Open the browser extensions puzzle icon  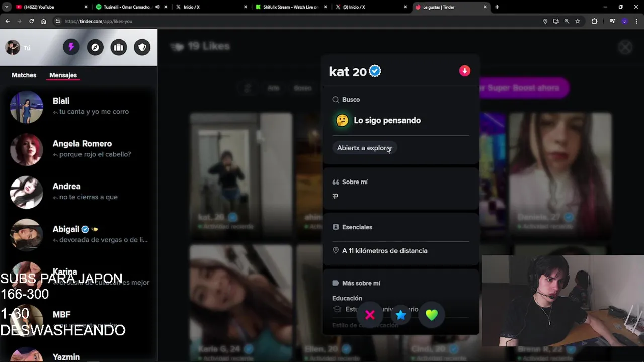pyautogui.click(x=594, y=21)
